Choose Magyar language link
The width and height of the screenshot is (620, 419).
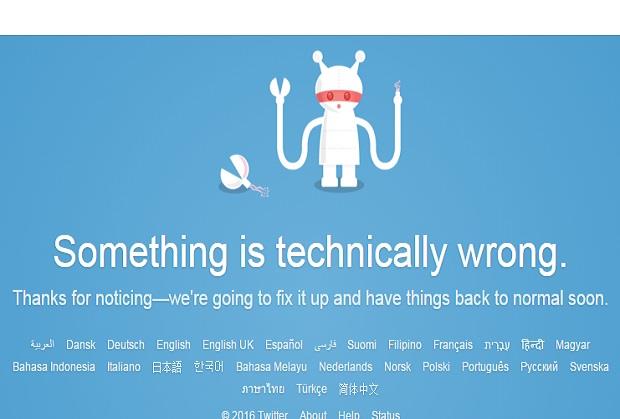point(573,345)
